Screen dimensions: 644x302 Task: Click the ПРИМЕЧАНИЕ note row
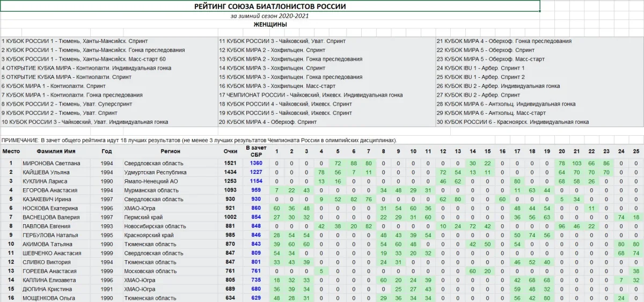tap(199, 140)
